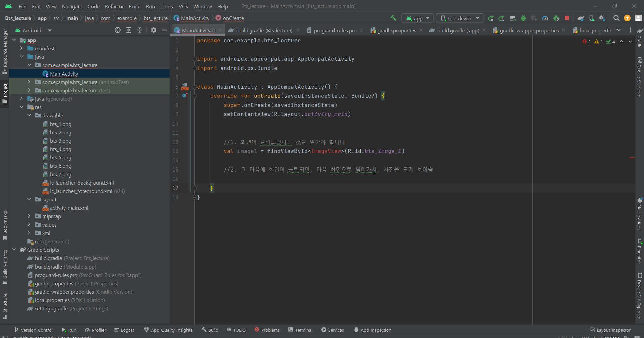Go to previous highlighted error arrow

pos(622,42)
